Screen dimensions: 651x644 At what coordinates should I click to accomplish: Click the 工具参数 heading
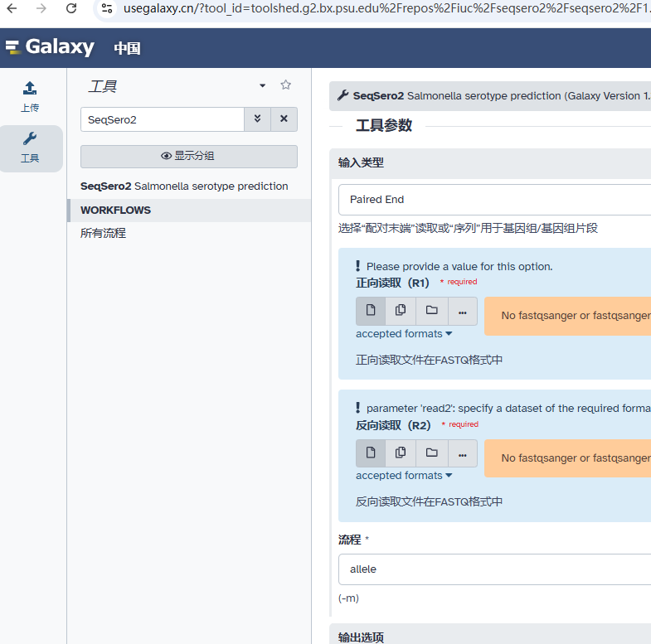384,125
